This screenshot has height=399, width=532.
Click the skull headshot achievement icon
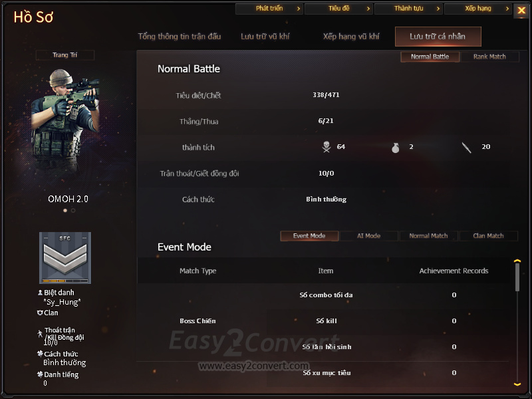coord(327,147)
